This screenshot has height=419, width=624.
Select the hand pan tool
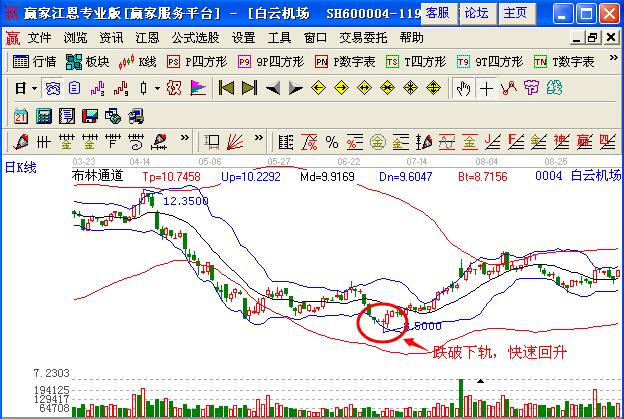click(x=463, y=88)
